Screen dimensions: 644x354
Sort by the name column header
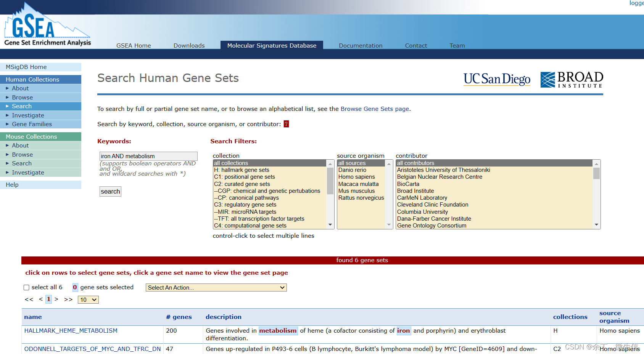tap(33, 317)
